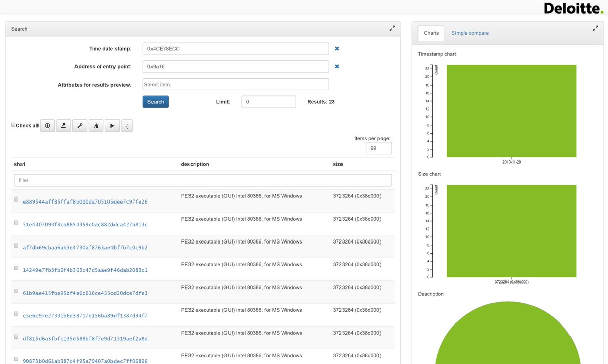Expand the Search panel to fullscreen
The width and height of the screenshot is (608, 364).
point(392,29)
